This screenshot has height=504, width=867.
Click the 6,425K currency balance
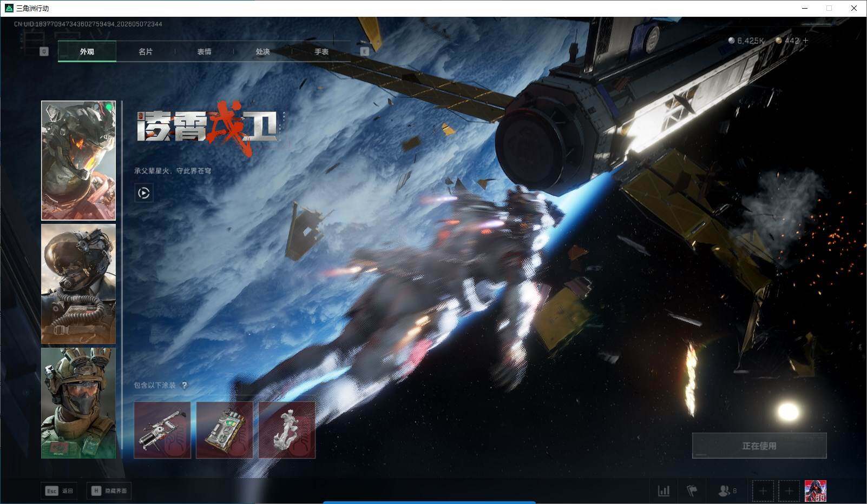coord(746,41)
